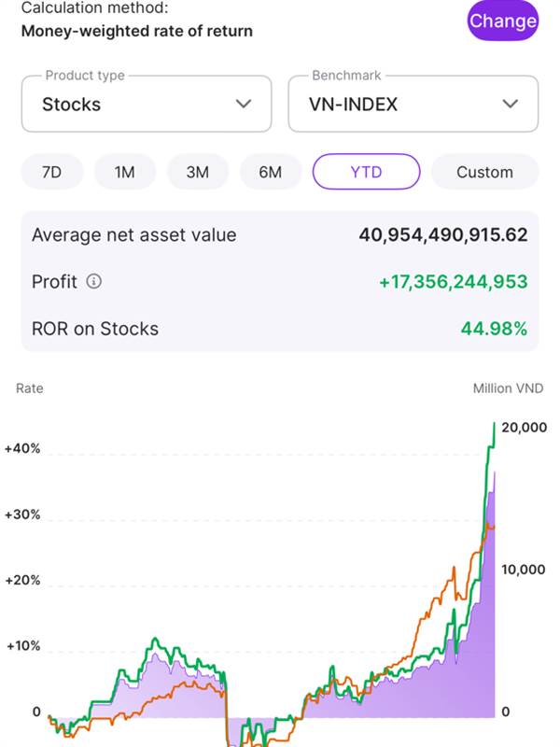Viewport: 560px width, 747px height.
Task: Click the 20,000 Million VND axis label
Action: pyautogui.click(x=524, y=428)
